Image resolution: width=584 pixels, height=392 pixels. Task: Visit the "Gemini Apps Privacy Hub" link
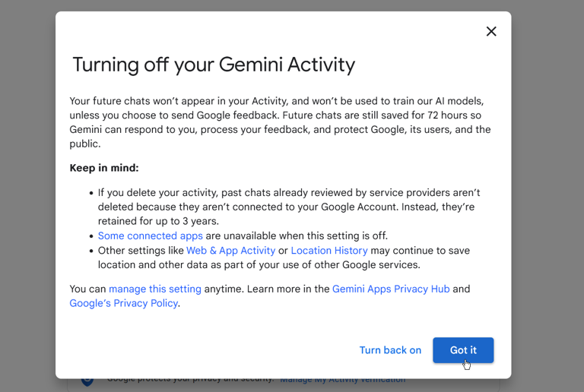(x=391, y=289)
